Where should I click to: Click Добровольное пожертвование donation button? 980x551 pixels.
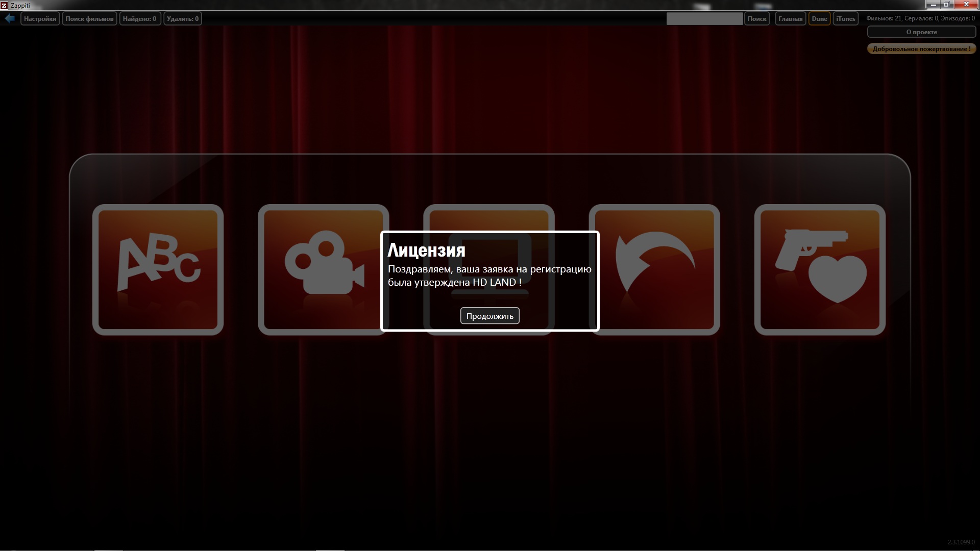(921, 49)
